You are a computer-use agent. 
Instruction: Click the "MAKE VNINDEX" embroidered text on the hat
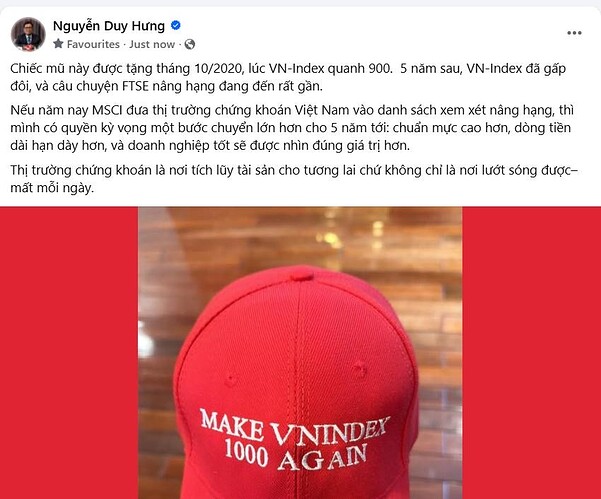pos(294,428)
